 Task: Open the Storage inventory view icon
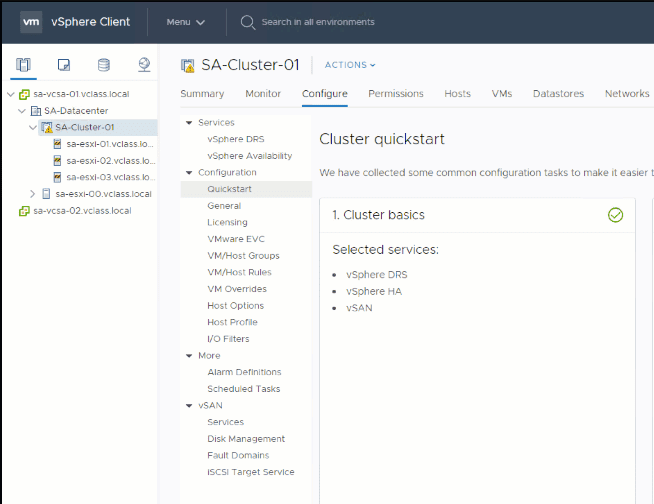pos(104,65)
